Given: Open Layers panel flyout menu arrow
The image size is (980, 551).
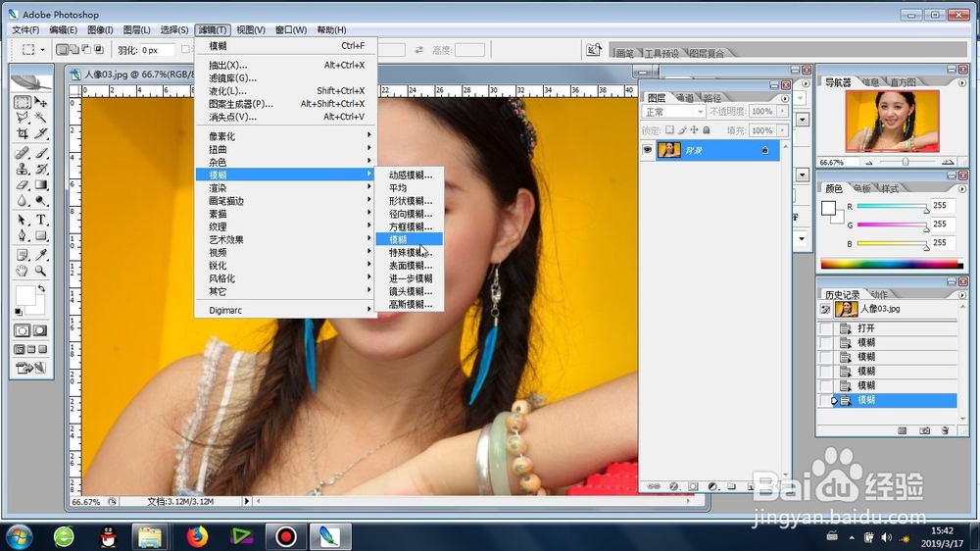Looking at the screenshot, I should pyautogui.click(x=785, y=99).
